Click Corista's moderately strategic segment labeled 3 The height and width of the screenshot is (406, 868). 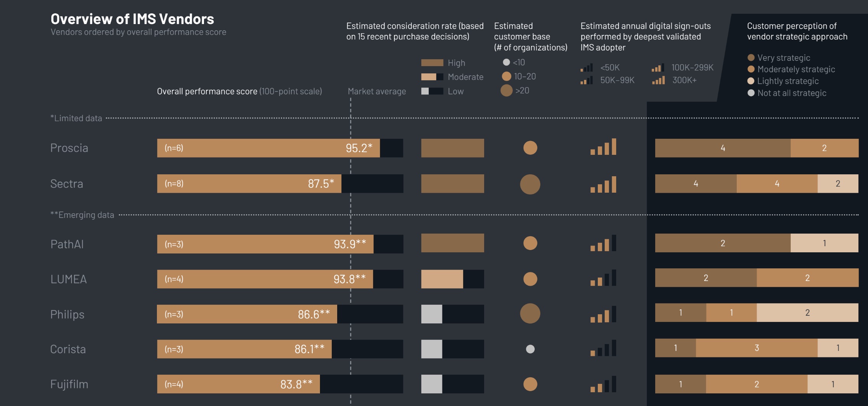pos(756,348)
